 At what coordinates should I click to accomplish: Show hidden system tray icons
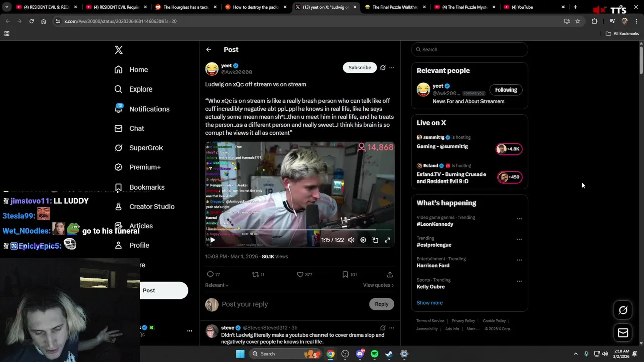576,354
